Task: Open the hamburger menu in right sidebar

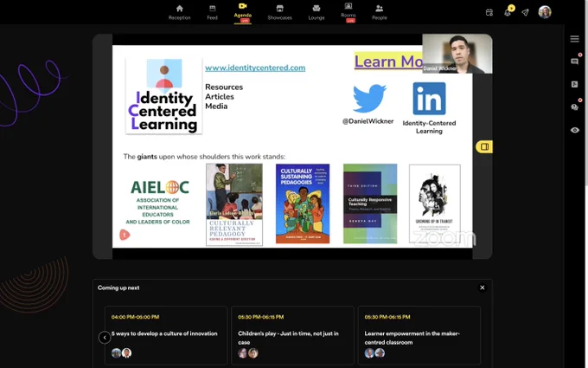Action: (574, 39)
